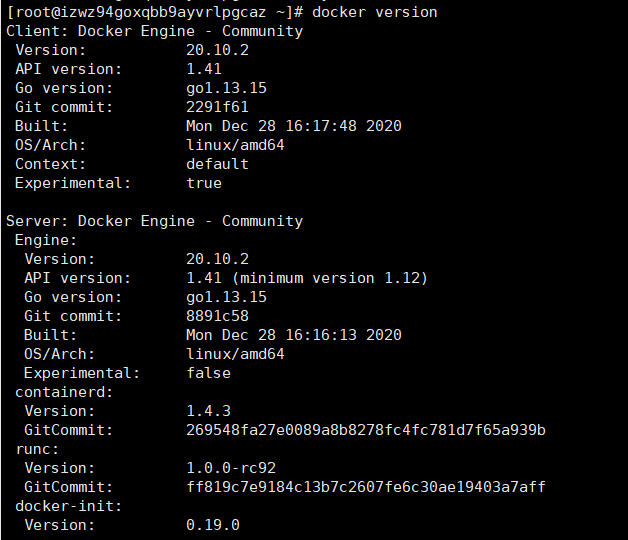Click the Server Built date ending 16:16:13 2020

(294, 335)
